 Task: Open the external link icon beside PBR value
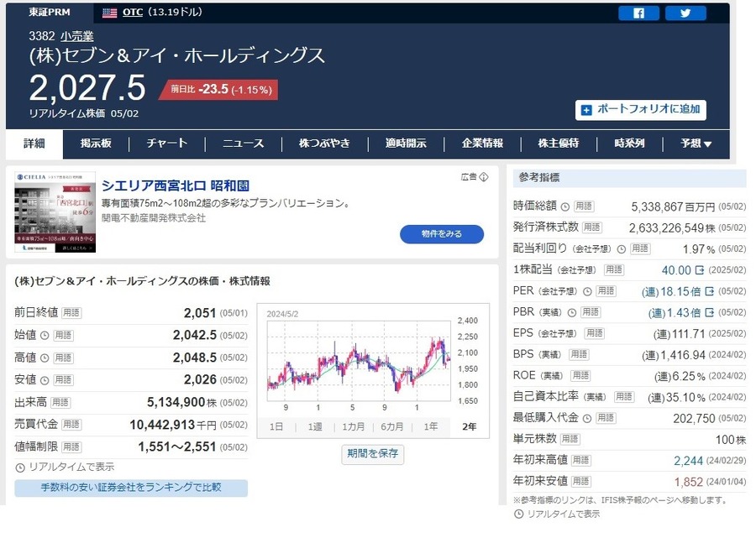710,311
